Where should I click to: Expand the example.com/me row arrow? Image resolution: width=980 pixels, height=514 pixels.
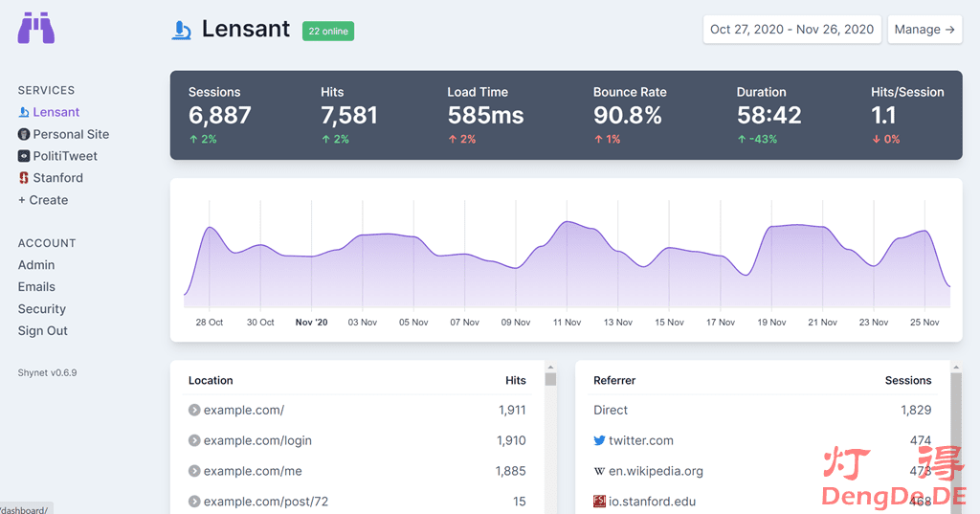194,471
